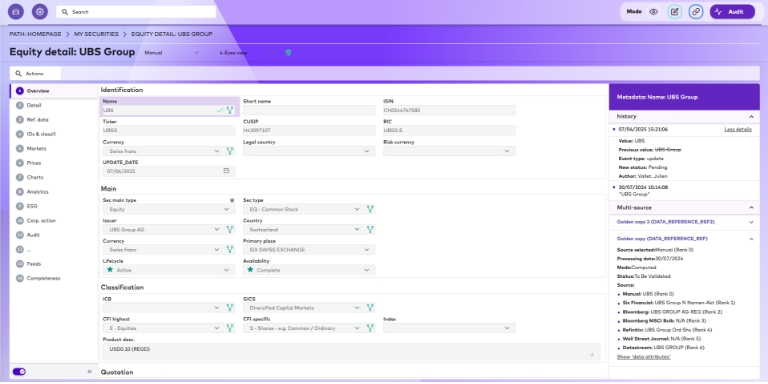The image size is (768, 384).
Task: Open the Charts sidebar tab
Action: 54,177
